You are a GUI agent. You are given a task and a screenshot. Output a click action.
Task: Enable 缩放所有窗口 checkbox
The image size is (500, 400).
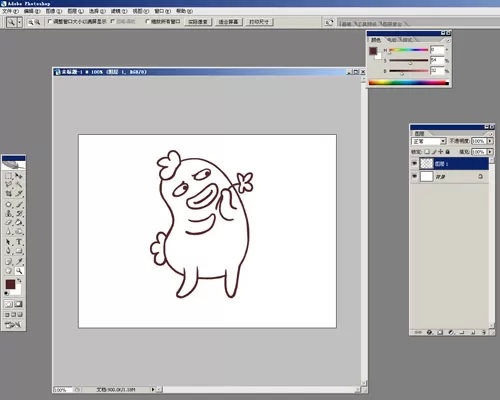click(x=148, y=21)
